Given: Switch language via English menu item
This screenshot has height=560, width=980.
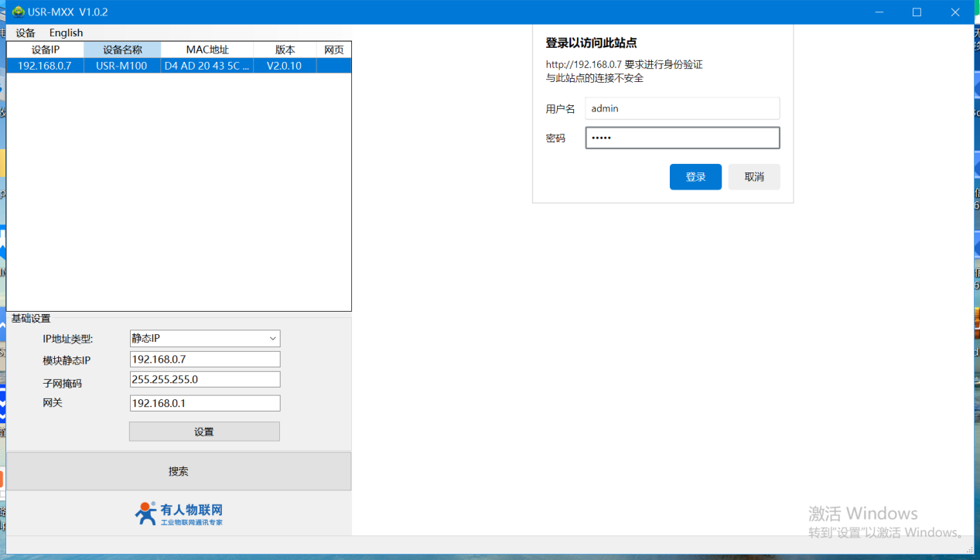Looking at the screenshot, I should tap(66, 32).
